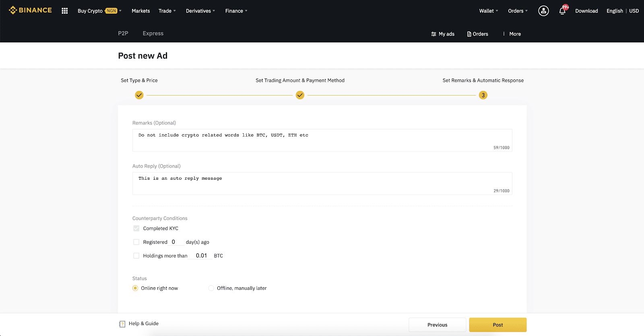
Task: Click the Orders document icon in P2P bar
Action: point(469,34)
